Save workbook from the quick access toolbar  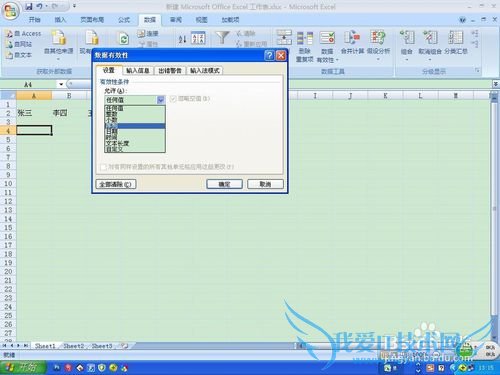click(29, 6)
